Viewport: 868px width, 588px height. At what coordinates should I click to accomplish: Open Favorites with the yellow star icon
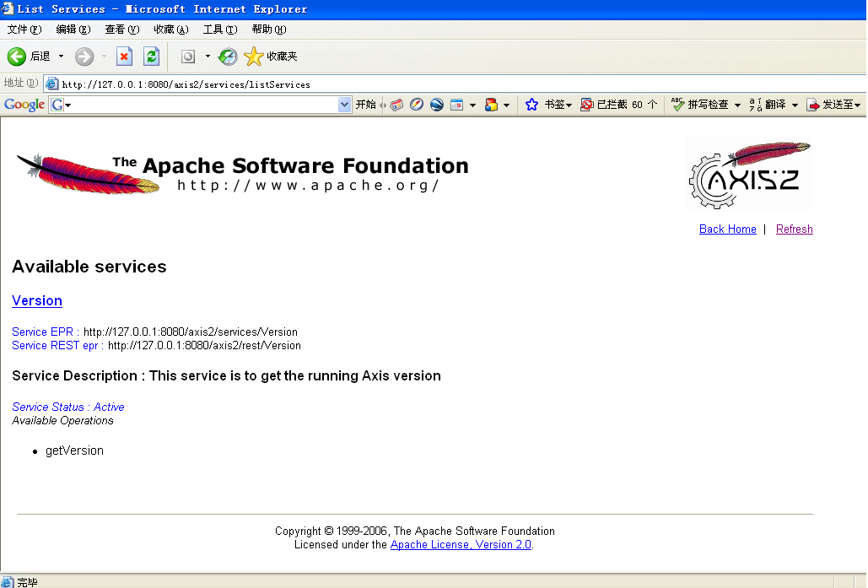coord(254,56)
